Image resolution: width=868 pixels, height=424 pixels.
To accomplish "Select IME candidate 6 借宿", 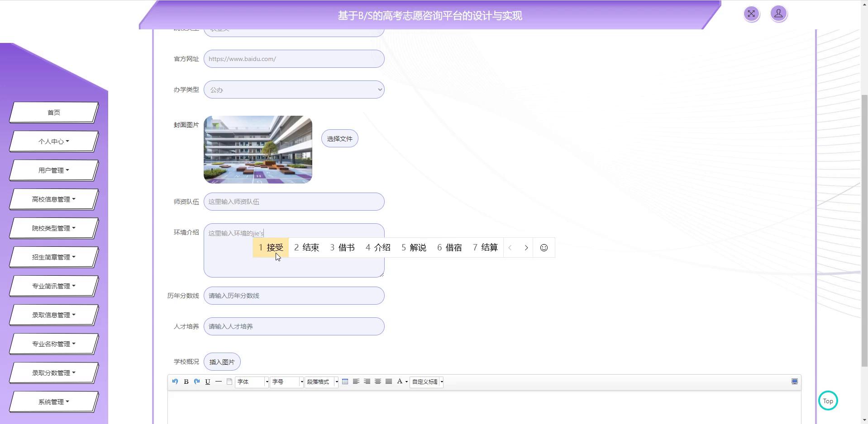I will [449, 248].
